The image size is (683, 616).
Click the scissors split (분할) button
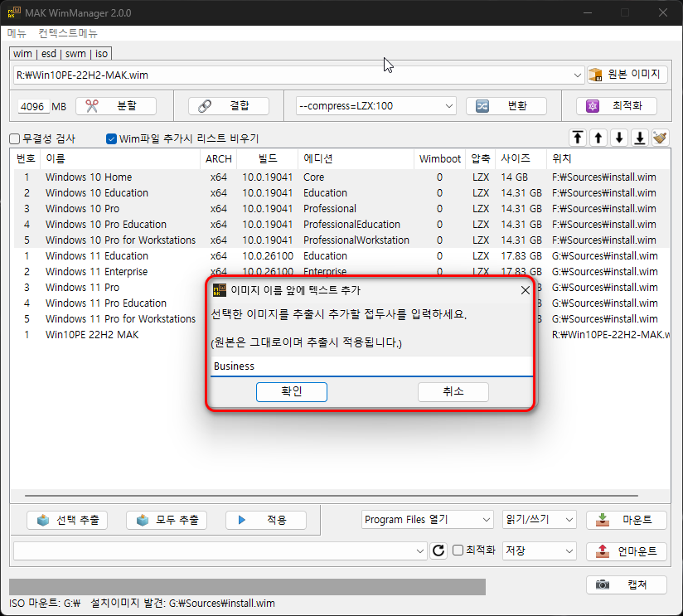(x=116, y=106)
